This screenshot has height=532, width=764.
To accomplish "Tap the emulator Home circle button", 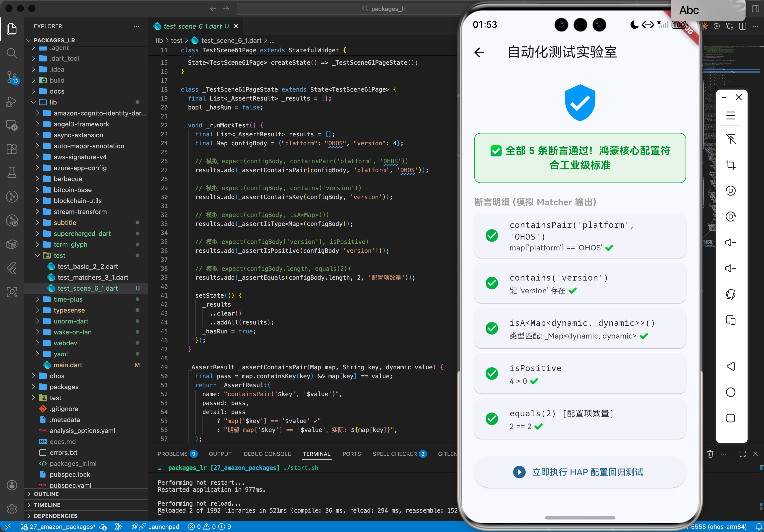I will (x=731, y=392).
